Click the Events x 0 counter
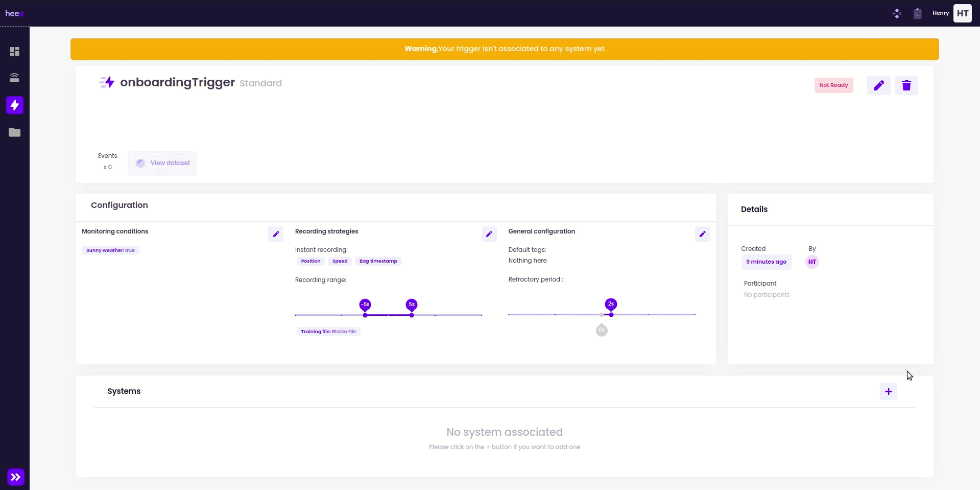Screen dimensions: 980x490 tap(107, 161)
